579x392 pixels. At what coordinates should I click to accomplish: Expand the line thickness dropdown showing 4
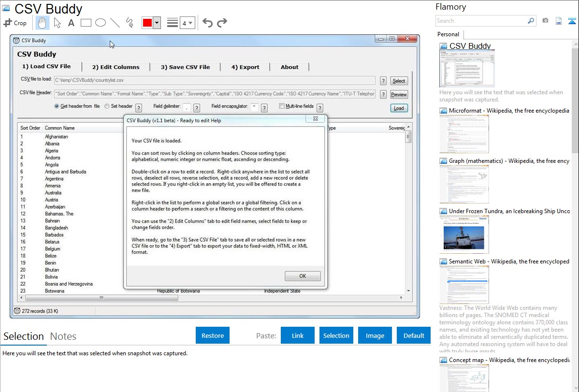[187, 23]
